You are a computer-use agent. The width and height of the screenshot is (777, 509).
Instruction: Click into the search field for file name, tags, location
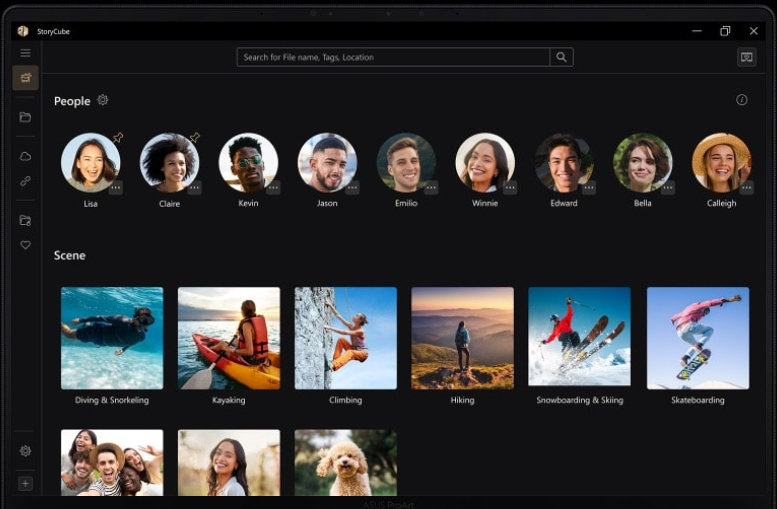pyautogui.click(x=393, y=57)
